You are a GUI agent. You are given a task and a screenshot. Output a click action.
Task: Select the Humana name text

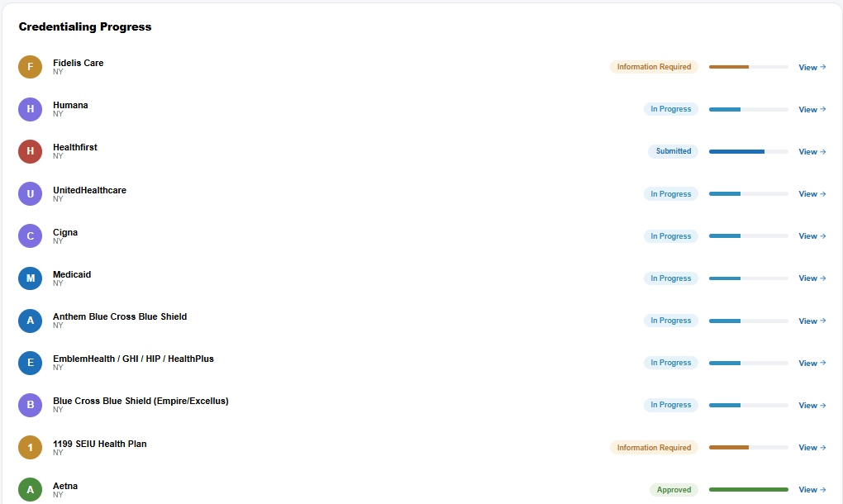click(70, 105)
